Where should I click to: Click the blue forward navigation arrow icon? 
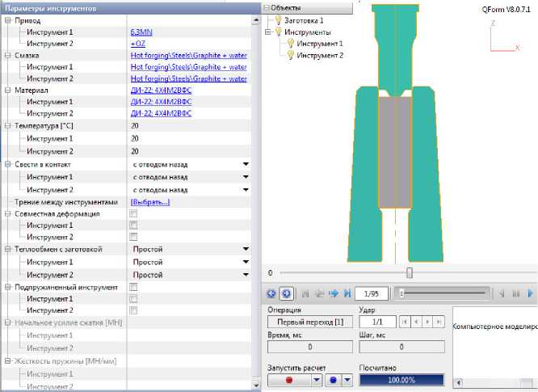pyautogui.click(x=286, y=293)
